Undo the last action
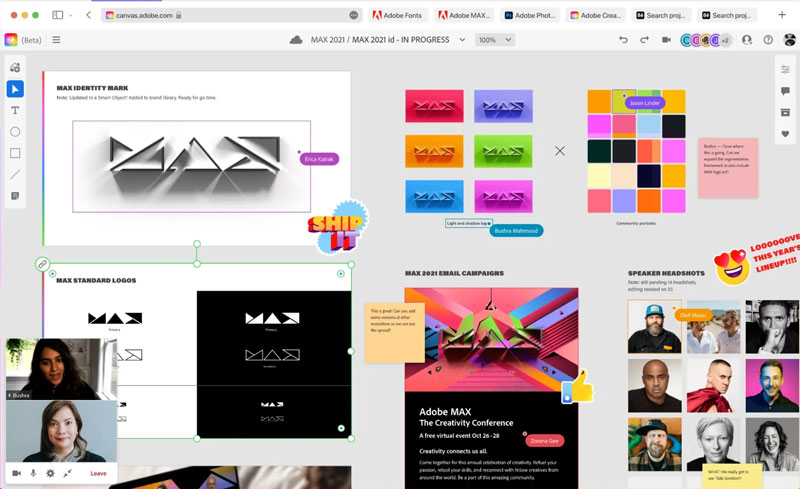Image resolution: width=800 pixels, height=489 pixels. (623, 40)
